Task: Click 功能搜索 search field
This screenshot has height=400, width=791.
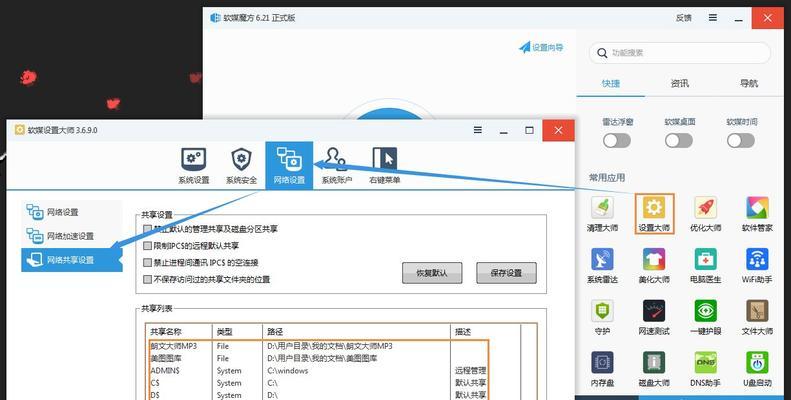Action: pos(680,52)
